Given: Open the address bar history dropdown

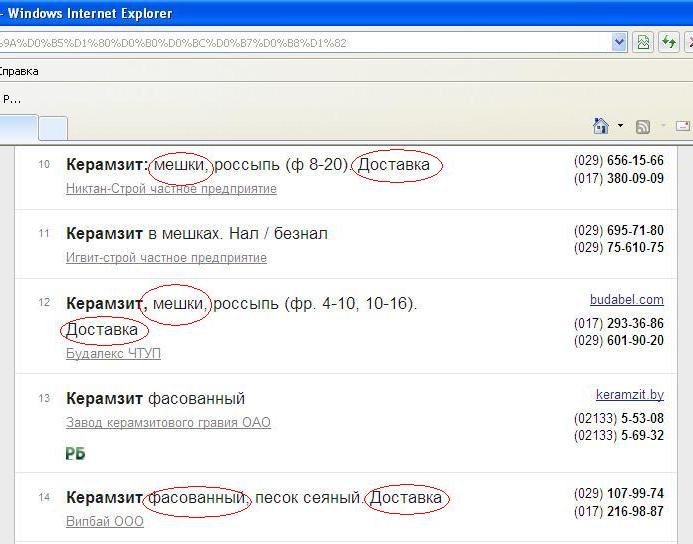Looking at the screenshot, I should click(x=619, y=42).
